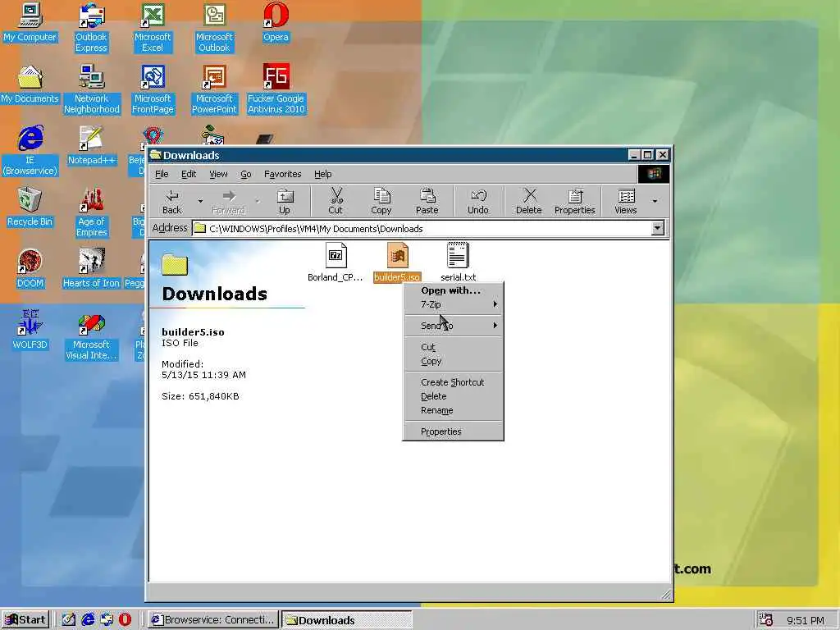
Task: Click the Downloads taskbar button
Action: (347, 620)
